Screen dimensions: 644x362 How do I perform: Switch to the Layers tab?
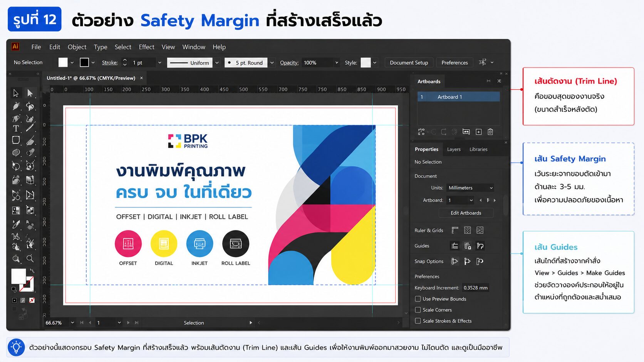coord(454,149)
